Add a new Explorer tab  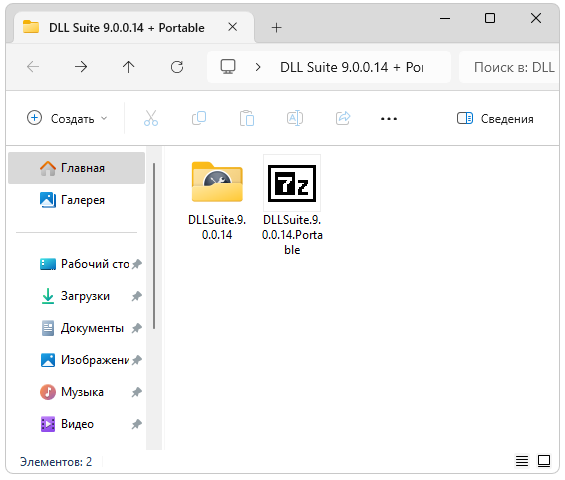pyautogui.click(x=276, y=27)
